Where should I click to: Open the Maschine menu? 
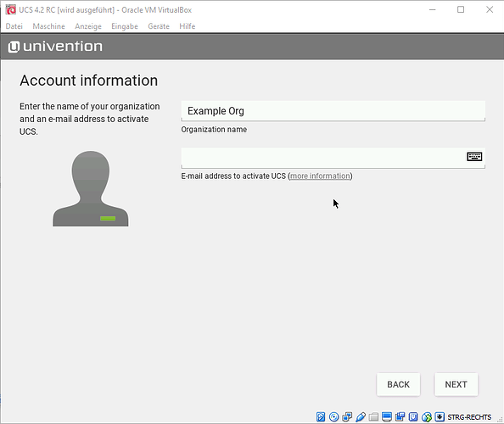[x=48, y=26]
